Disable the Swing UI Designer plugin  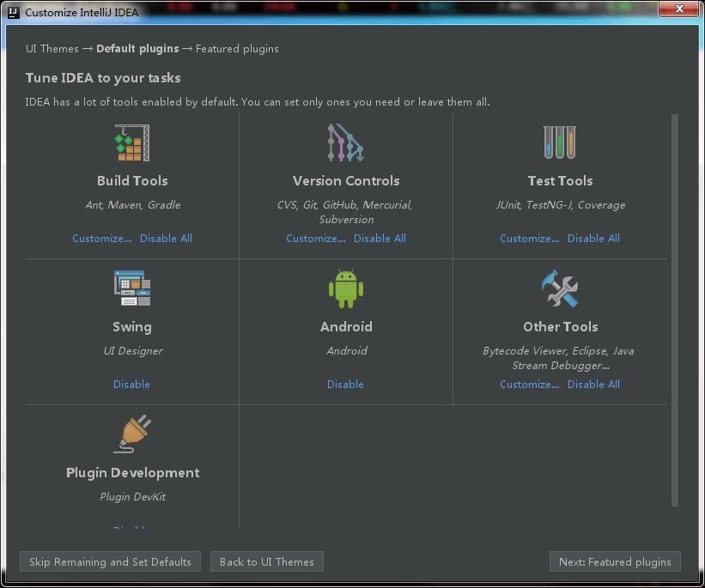click(x=131, y=385)
